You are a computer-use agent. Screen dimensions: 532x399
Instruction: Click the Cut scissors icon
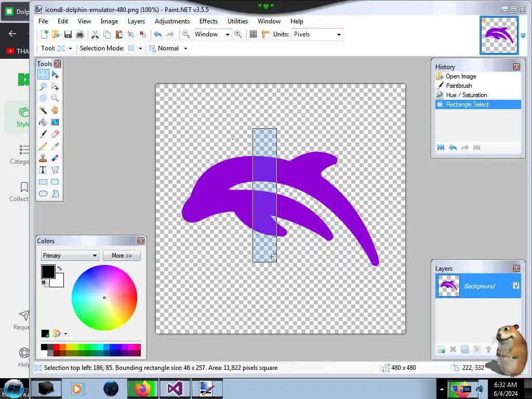pyautogui.click(x=95, y=34)
